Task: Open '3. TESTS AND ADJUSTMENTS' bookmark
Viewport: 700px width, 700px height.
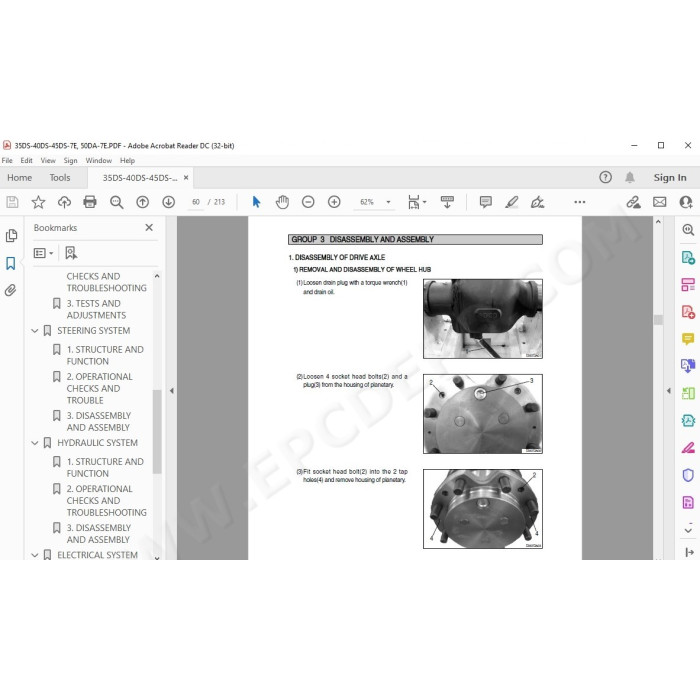Action: (96, 309)
